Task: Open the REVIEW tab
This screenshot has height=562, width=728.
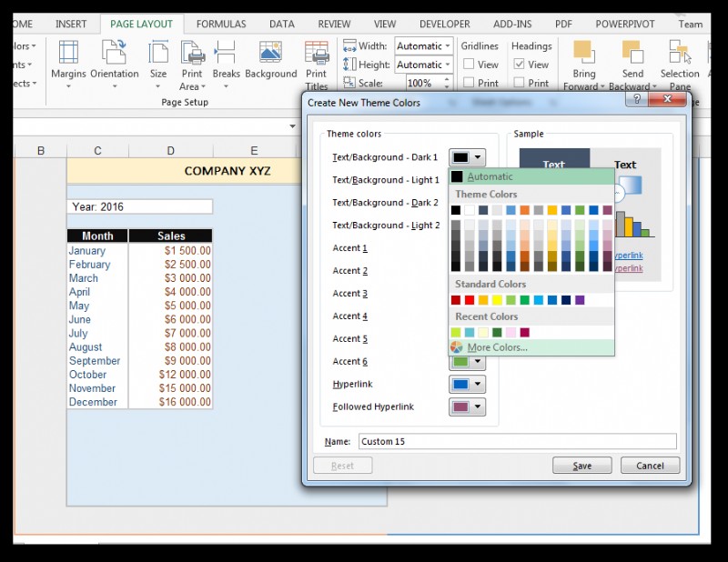Action: pos(333,24)
